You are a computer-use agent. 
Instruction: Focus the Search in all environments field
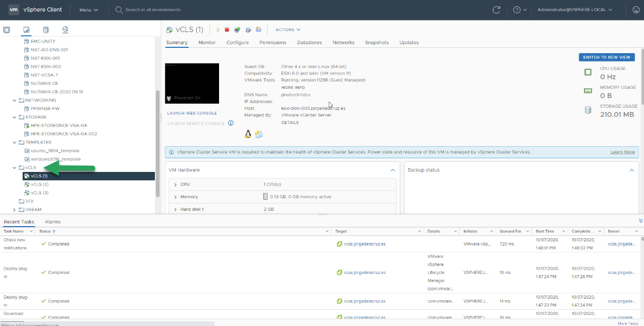coord(153,9)
